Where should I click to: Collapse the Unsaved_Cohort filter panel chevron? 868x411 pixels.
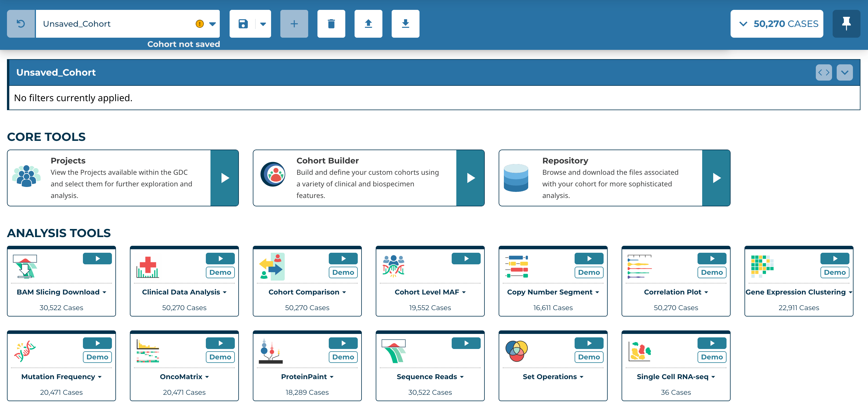(844, 72)
